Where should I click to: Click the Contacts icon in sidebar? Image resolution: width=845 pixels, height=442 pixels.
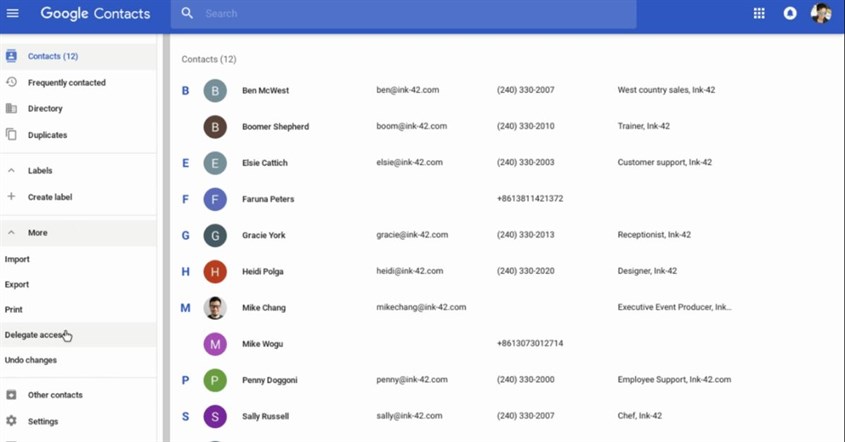[x=11, y=56]
